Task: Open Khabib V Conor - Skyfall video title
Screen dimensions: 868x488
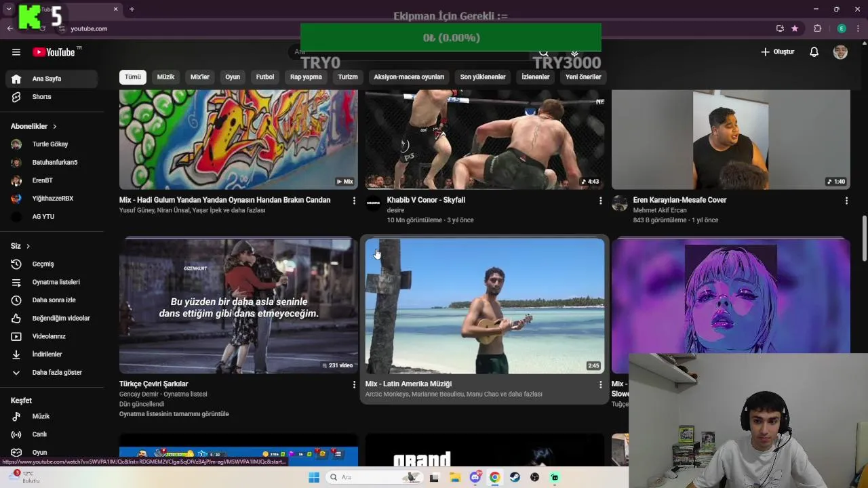Action: click(426, 200)
